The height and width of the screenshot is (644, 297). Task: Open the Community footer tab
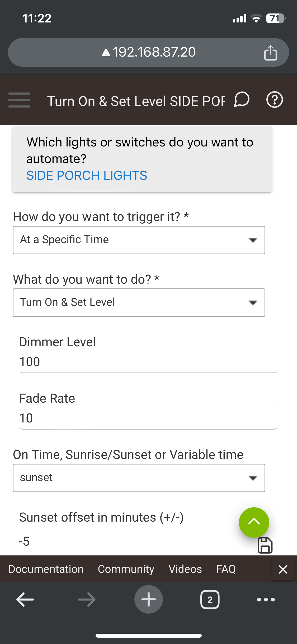[x=126, y=569]
